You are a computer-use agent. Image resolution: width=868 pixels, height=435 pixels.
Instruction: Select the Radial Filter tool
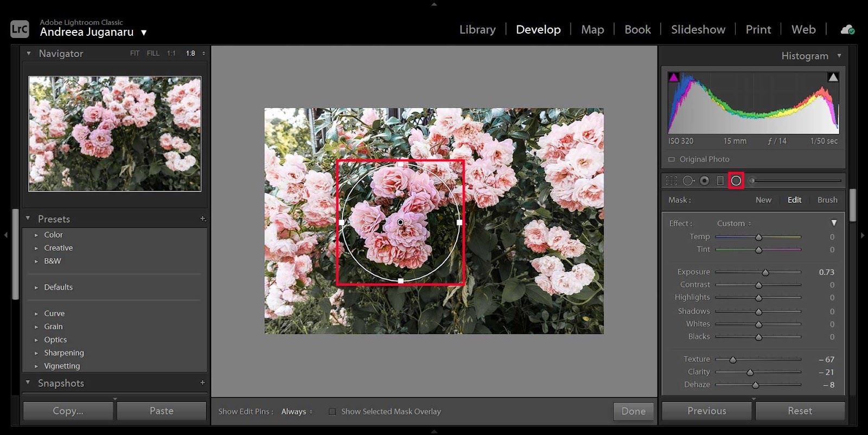coord(736,181)
